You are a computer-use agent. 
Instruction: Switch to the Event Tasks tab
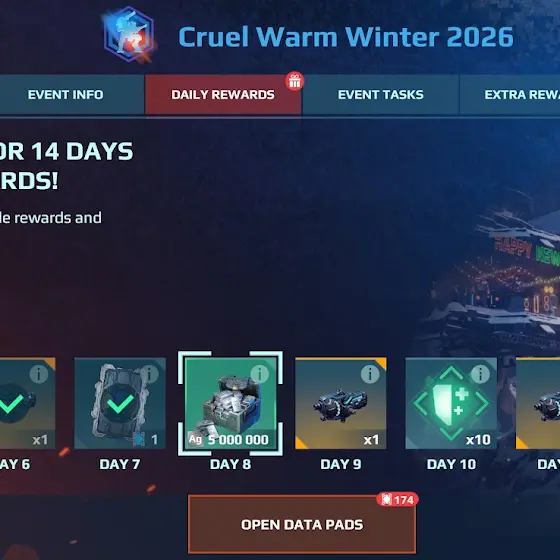point(381,95)
